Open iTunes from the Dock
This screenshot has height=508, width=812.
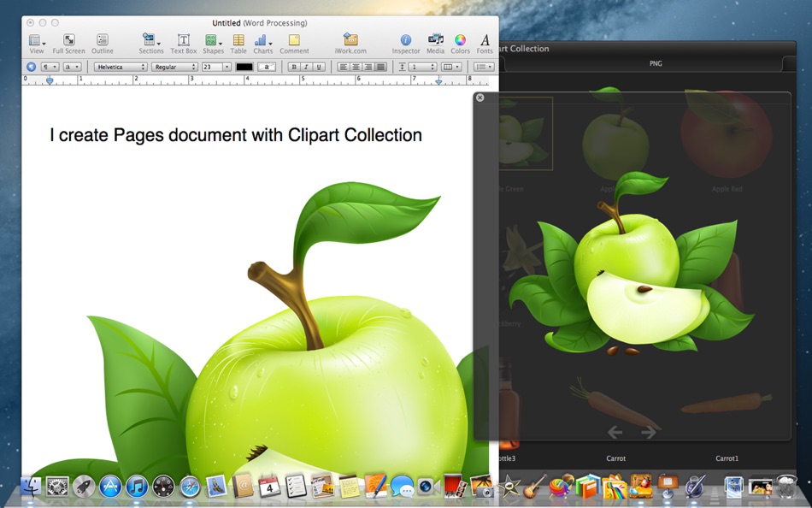[x=137, y=487]
